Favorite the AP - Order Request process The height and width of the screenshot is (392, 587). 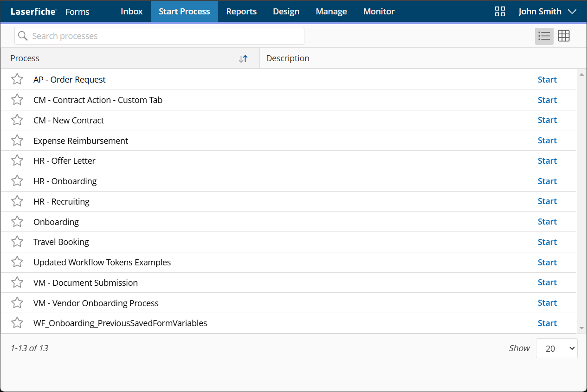point(17,79)
